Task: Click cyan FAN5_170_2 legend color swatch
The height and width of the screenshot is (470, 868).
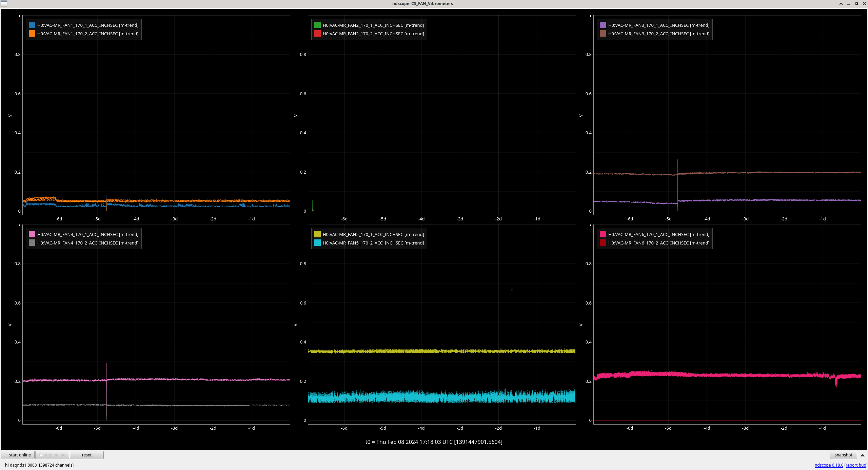Action: 317,243
